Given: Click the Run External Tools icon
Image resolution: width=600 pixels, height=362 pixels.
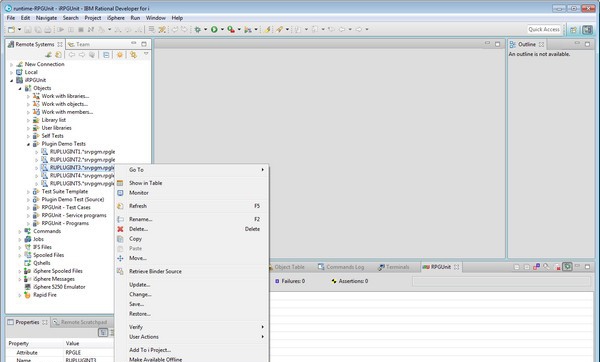Looking at the screenshot, I should pyautogui.click(x=231, y=29).
